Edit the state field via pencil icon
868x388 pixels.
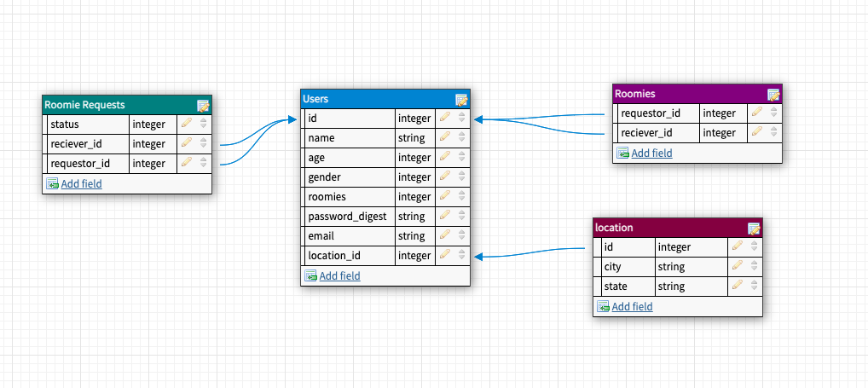click(738, 285)
